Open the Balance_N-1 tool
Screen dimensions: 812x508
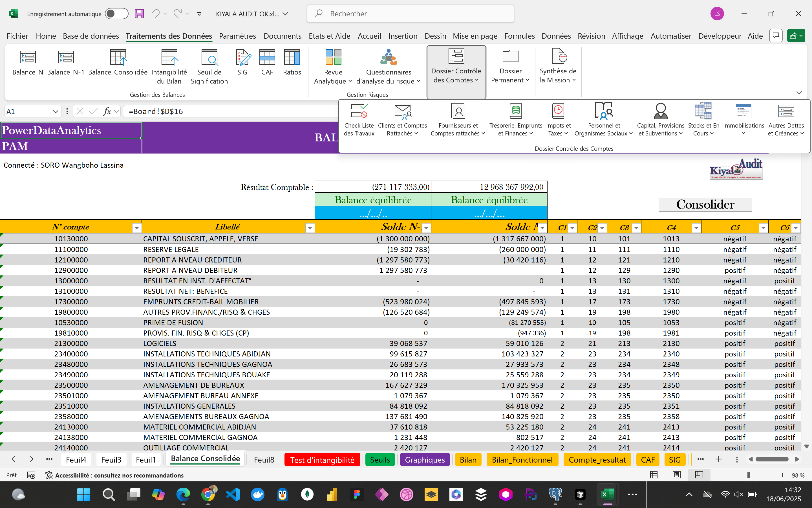pos(66,63)
